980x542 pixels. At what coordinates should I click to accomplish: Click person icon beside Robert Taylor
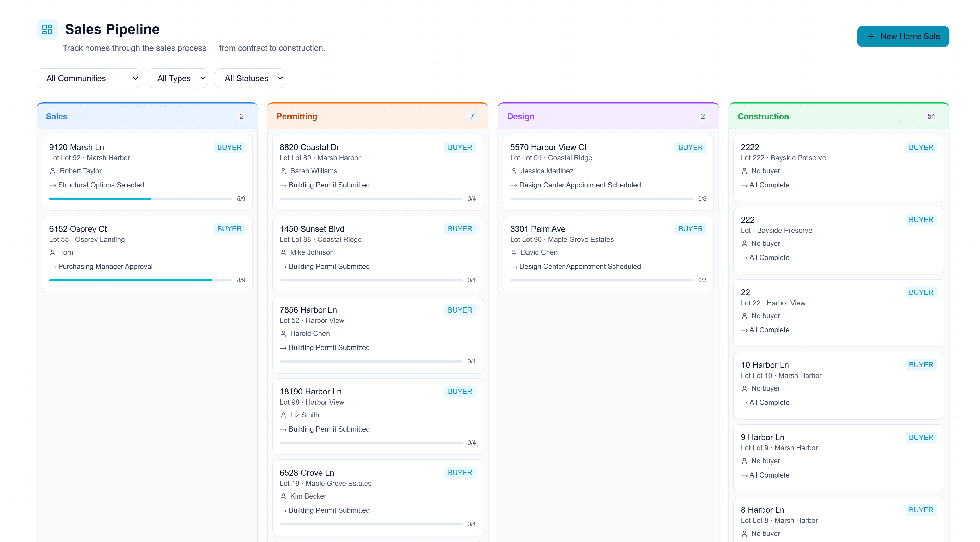click(52, 171)
